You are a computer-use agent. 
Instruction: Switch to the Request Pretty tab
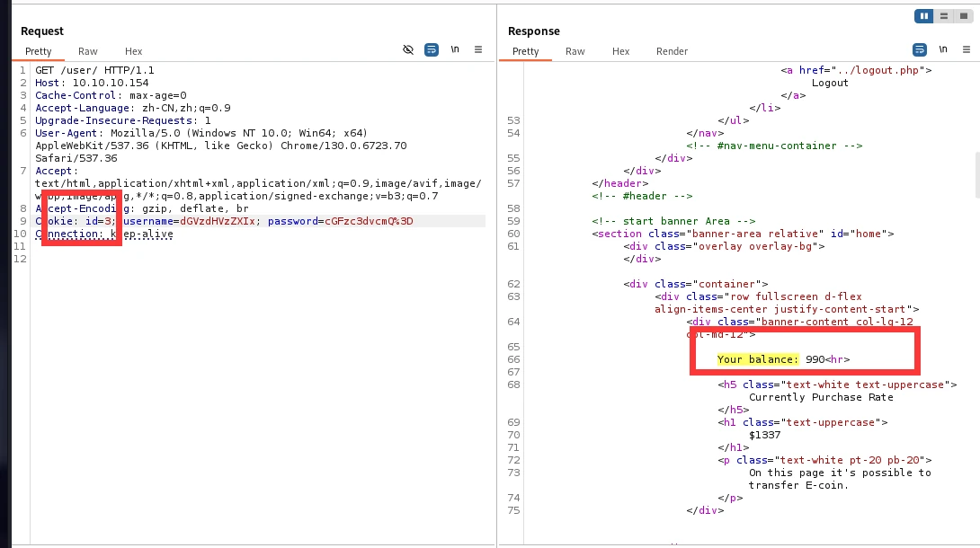pyautogui.click(x=38, y=51)
